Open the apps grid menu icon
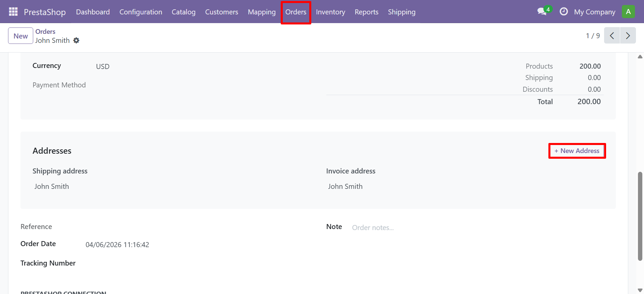 pyautogui.click(x=13, y=12)
